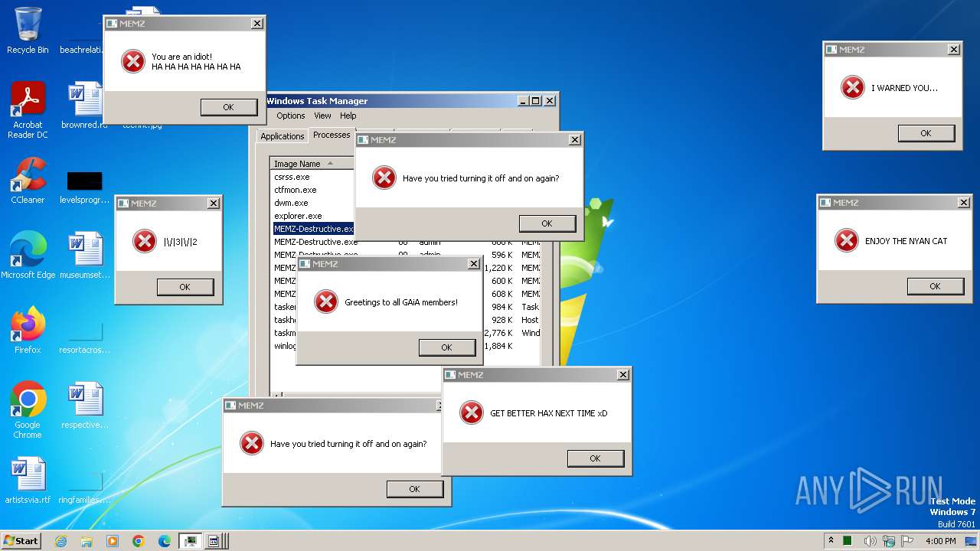The image size is (980, 551).
Task: Click the red error icon beside 'I WARNED YOU...'
Action: [852, 87]
